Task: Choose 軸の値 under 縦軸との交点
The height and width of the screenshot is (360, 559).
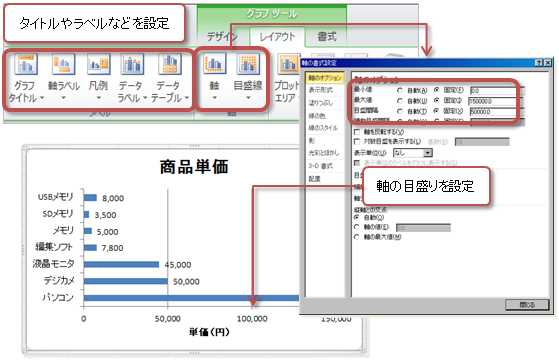Action: point(357,227)
